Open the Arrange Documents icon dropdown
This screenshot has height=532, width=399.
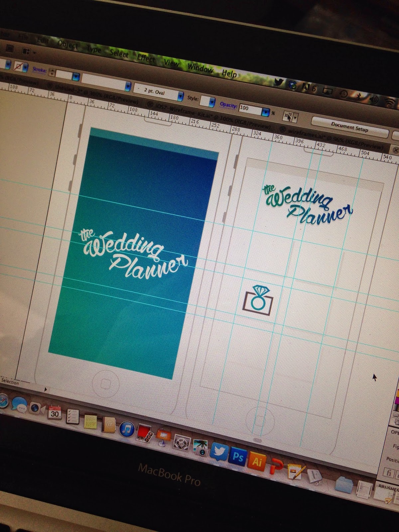tap(28, 52)
